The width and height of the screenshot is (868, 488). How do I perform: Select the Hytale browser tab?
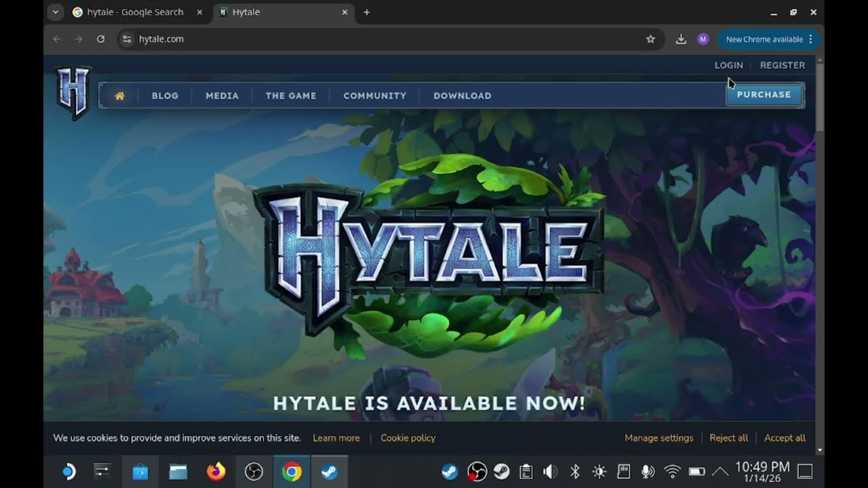click(x=281, y=12)
